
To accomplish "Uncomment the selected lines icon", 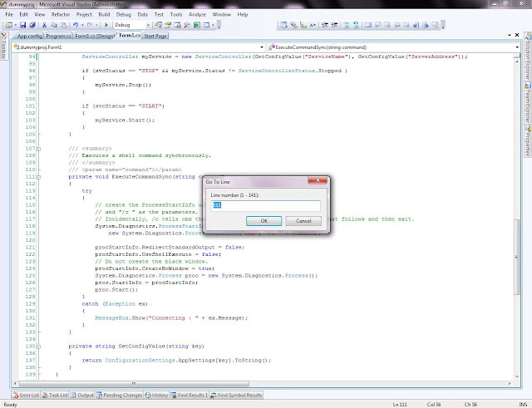I will pyautogui.click(x=356, y=25).
